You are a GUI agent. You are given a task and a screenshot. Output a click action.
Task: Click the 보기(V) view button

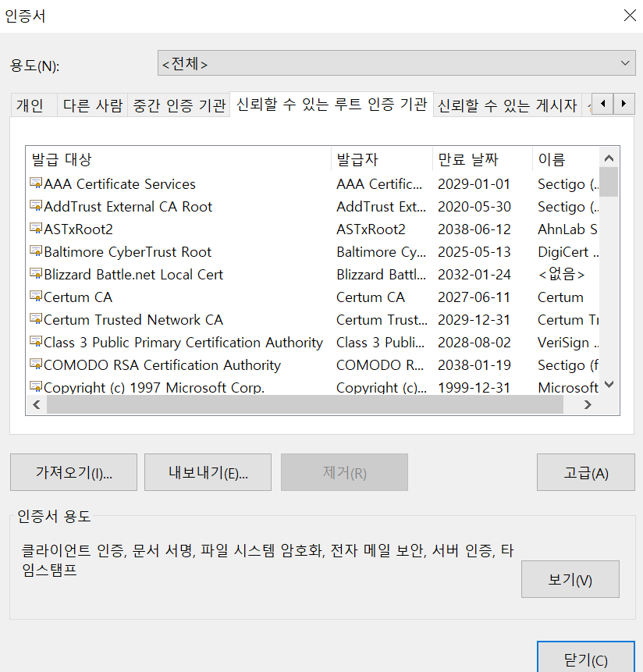570,579
